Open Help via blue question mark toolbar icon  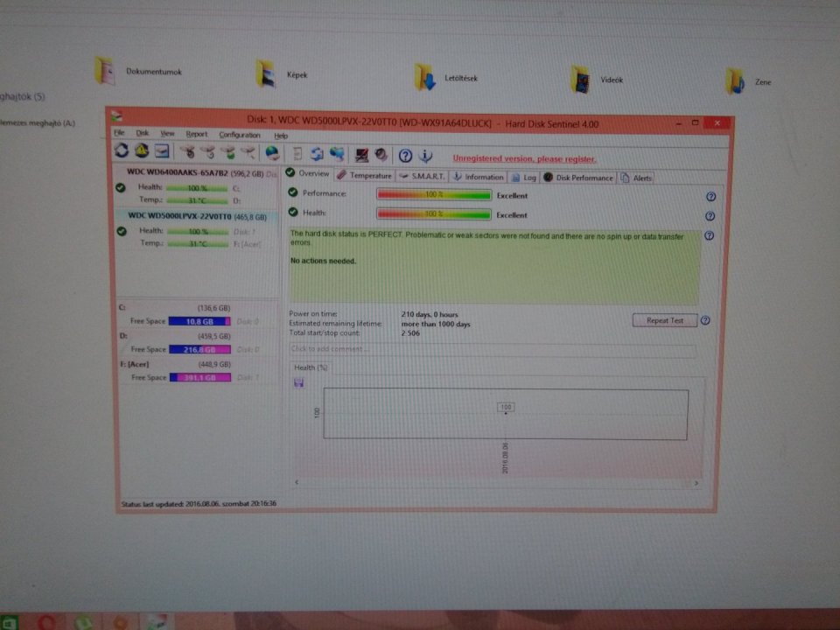click(405, 156)
